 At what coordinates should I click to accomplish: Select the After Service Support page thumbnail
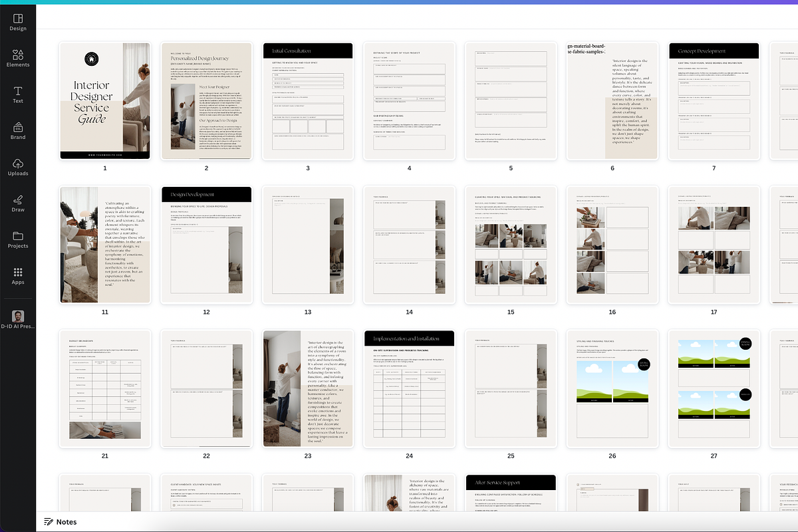(x=511, y=493)
